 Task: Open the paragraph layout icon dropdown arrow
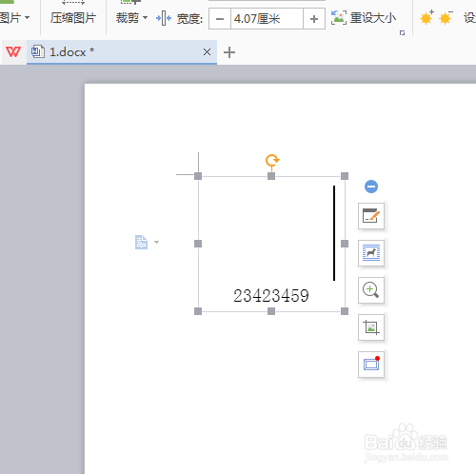coord(156,242)
